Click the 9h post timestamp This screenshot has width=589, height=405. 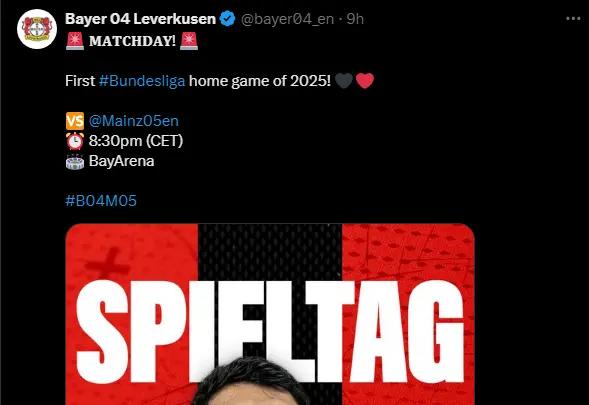tap(355, 19)
